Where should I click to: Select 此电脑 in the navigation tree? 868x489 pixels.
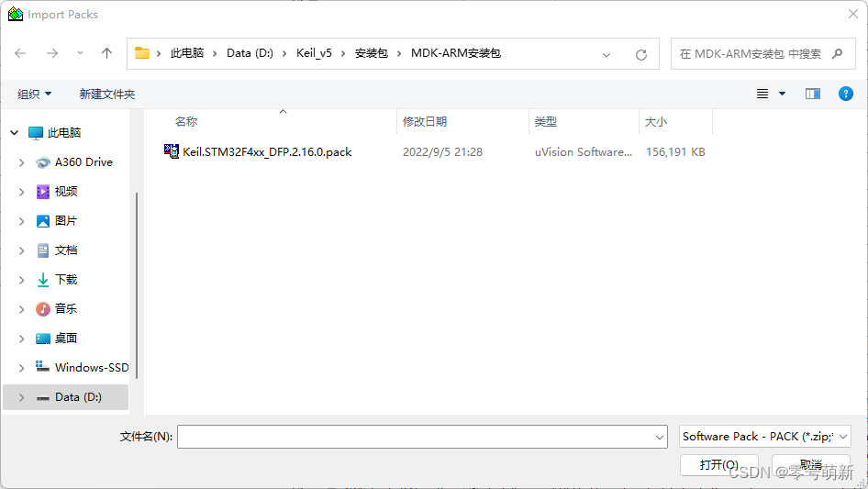coord(63,133)
